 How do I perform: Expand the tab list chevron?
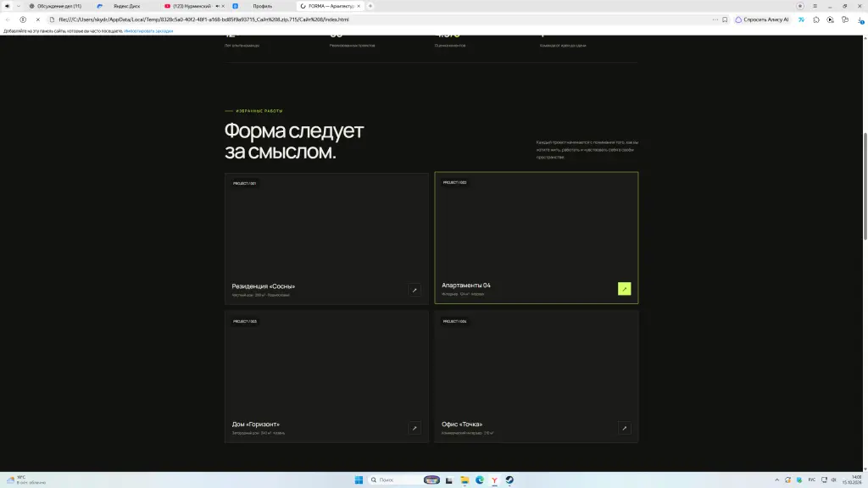click(19, 6)
